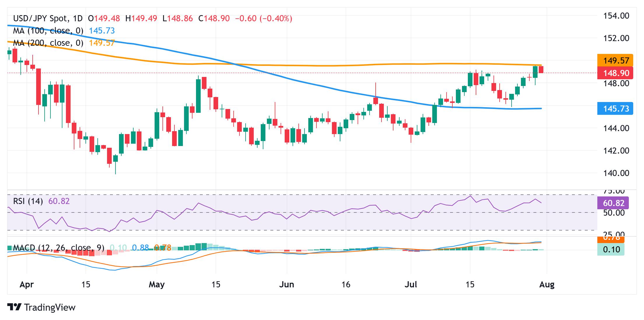Select the MA (200, close, 0) legend
Image resolution: width=644 pixels, height=320 pixels.
[48, 43]
